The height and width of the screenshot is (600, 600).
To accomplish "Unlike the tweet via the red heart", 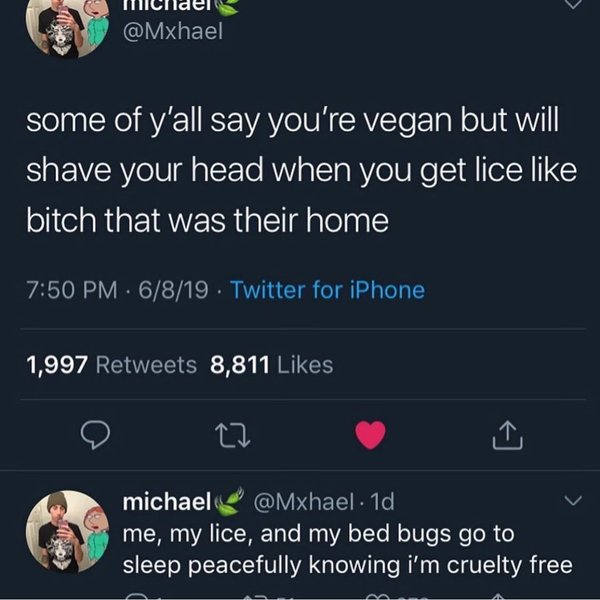I will (370, 435).
